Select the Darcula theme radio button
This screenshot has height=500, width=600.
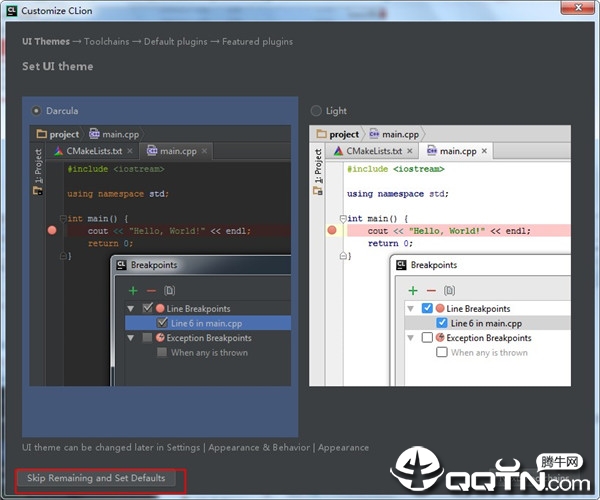tap(36, 111)
